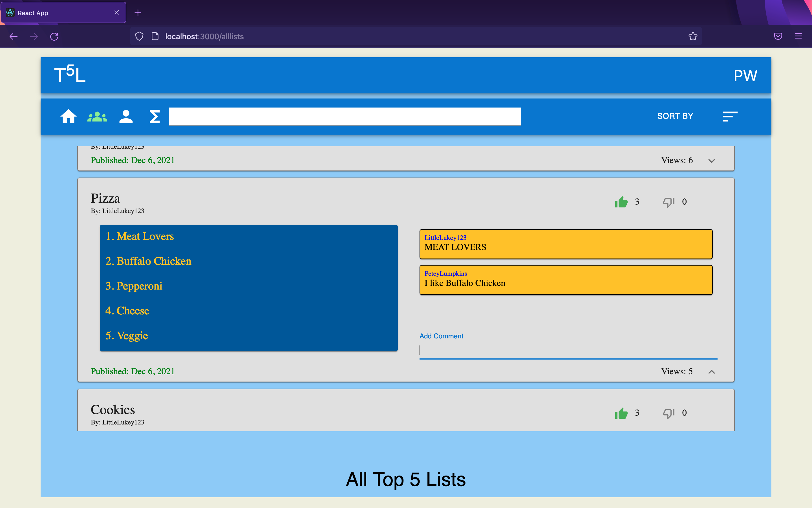Click the All Top 5 Lists heading
This screenshot has height=508, width=812.
pos(406,479)
